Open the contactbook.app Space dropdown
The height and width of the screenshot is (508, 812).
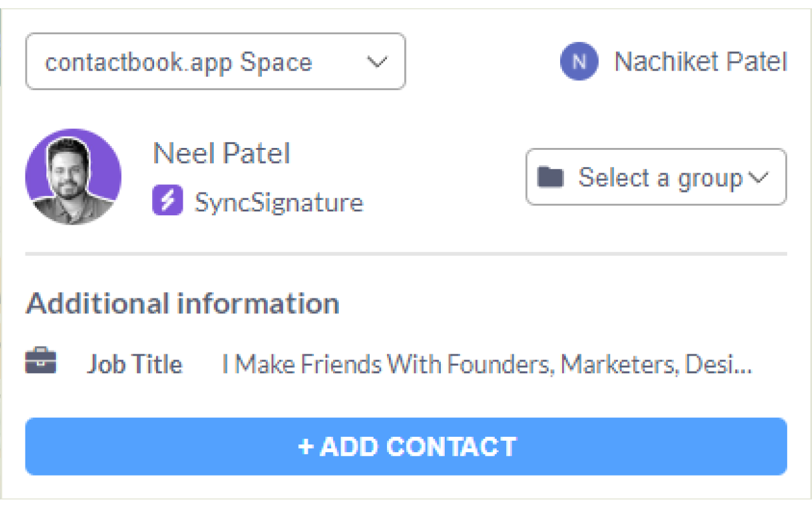tap(215, 62)
